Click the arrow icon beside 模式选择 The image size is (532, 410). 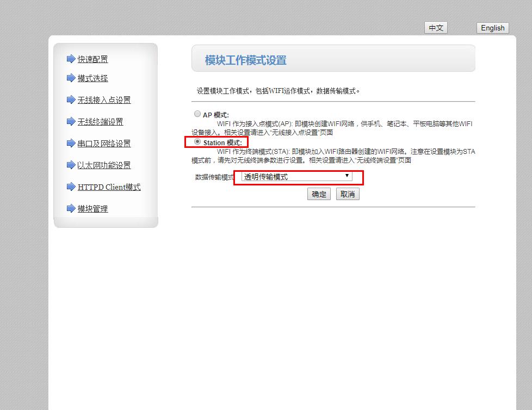(x=71, y=78)
